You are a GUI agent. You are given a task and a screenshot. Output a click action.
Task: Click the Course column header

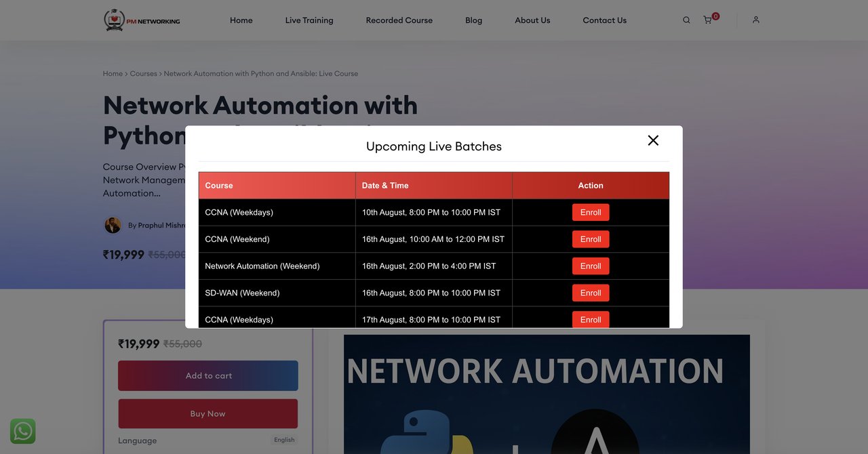pyautogui.click(x=277, y=186)
